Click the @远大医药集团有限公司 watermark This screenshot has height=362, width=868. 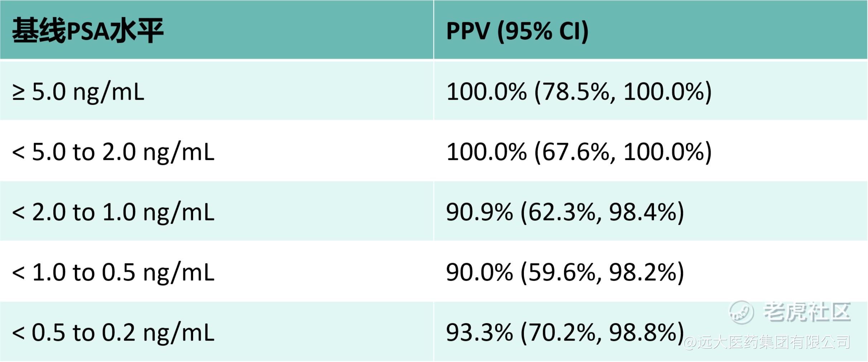[x=767, y=342]
